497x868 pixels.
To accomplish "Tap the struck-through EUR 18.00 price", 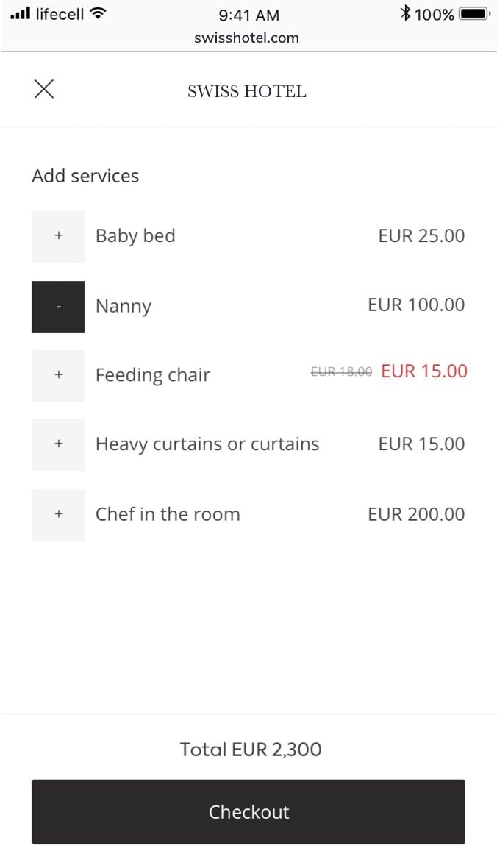I will coord(341,372).
